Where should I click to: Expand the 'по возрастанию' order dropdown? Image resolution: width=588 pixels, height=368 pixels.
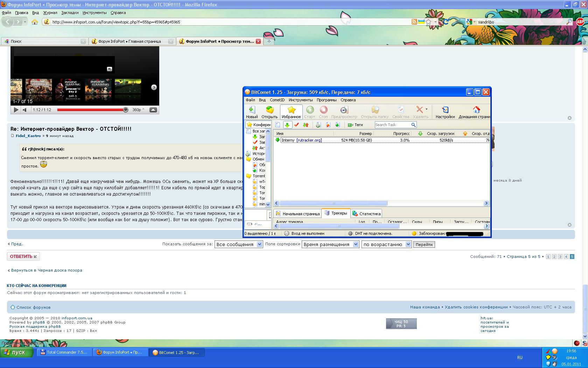pos(408,244)
